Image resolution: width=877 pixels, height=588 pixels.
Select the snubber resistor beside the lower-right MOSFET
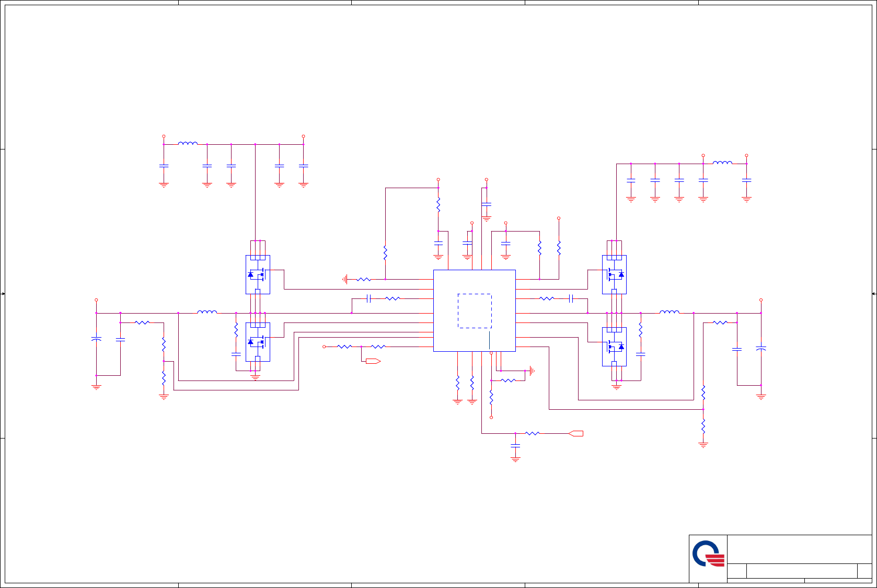pyautogui.click(x=641, y=330)
